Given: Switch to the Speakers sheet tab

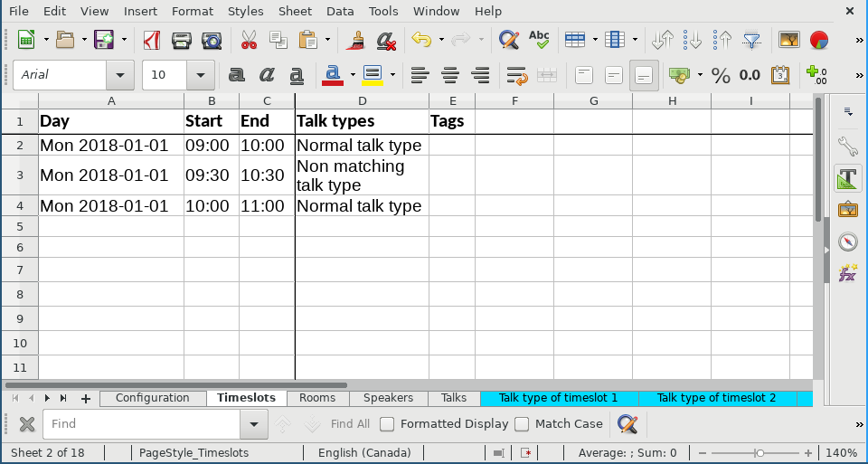Looking at the screenshot, I should tap(388, 398).
